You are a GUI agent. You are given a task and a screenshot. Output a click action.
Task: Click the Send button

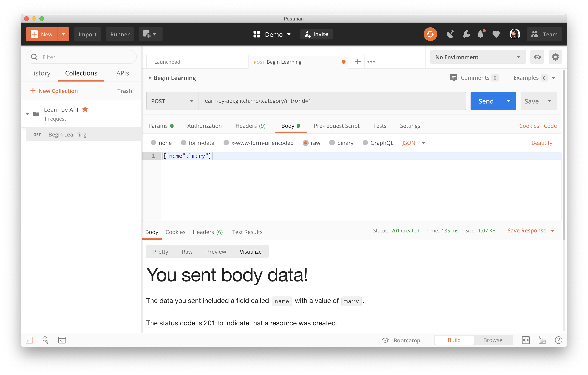tap(486, 101)
